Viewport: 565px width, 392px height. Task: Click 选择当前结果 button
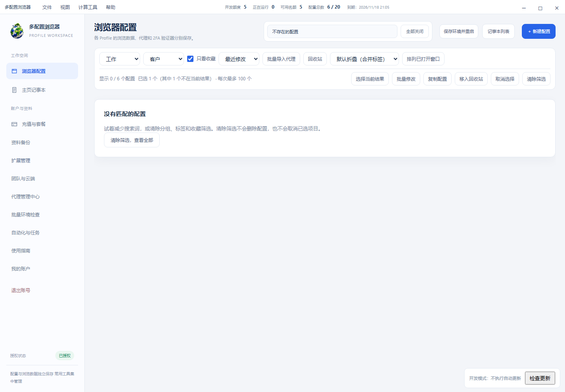[370, 79]
